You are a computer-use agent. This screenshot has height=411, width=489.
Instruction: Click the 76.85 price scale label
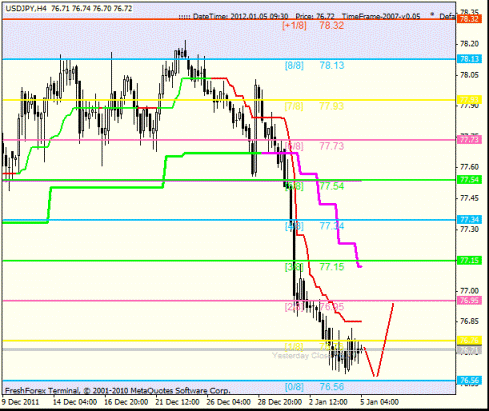[469, 321]
